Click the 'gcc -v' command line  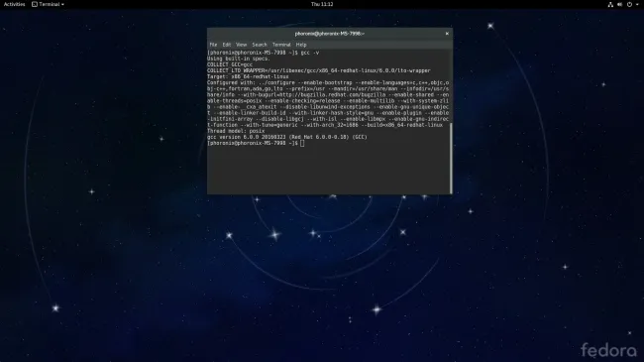coord(264,53)
